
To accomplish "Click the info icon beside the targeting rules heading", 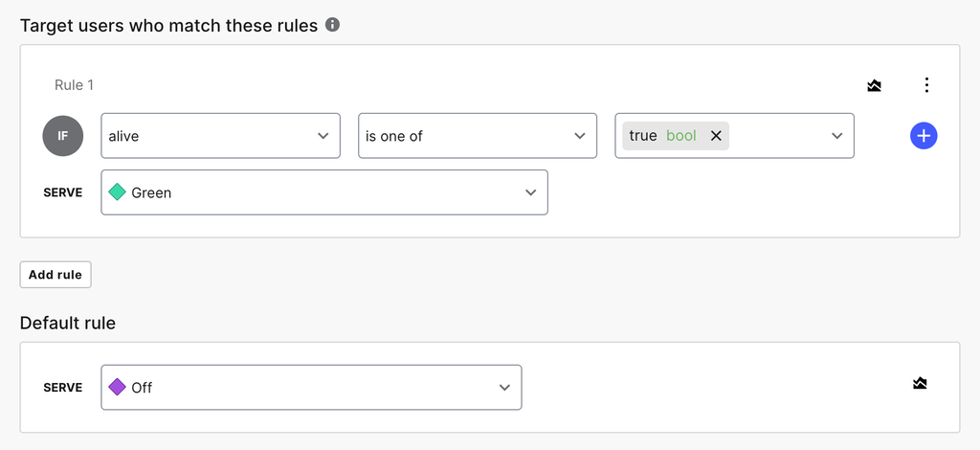I will click(332, 25).
